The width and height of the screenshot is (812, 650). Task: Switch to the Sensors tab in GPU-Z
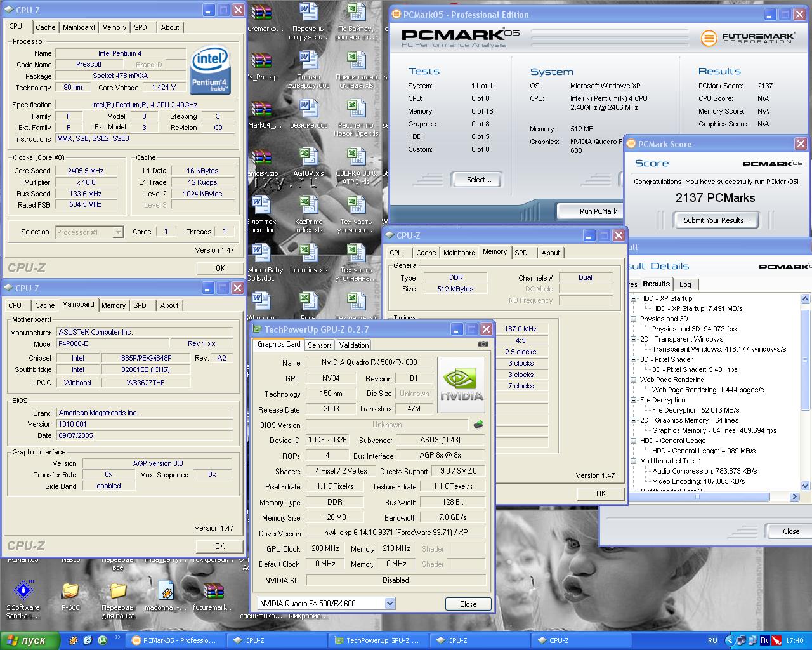tap(320, 345)
